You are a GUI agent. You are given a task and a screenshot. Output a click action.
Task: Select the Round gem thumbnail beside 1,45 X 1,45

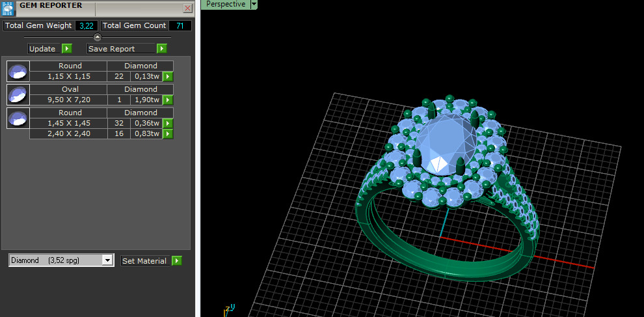click(18, 118)
